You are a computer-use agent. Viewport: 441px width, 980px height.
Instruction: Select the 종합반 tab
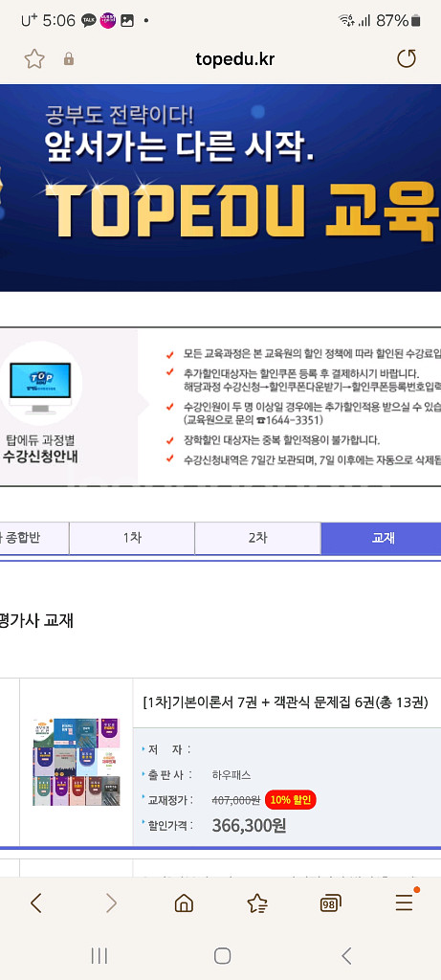(x=34, y=538)
